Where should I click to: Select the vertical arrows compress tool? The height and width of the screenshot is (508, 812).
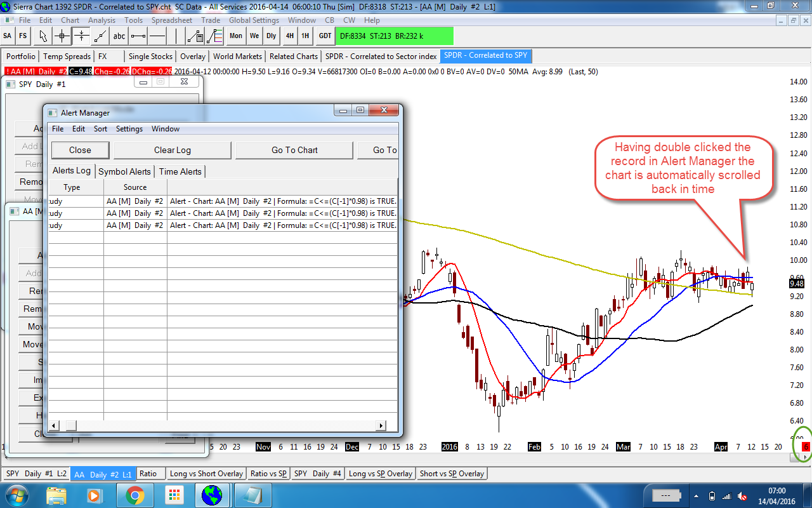81,36
